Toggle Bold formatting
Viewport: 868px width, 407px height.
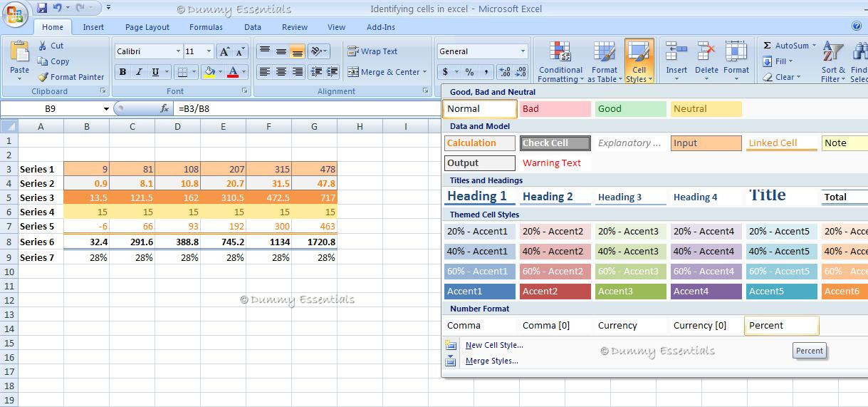coord(122,72)
